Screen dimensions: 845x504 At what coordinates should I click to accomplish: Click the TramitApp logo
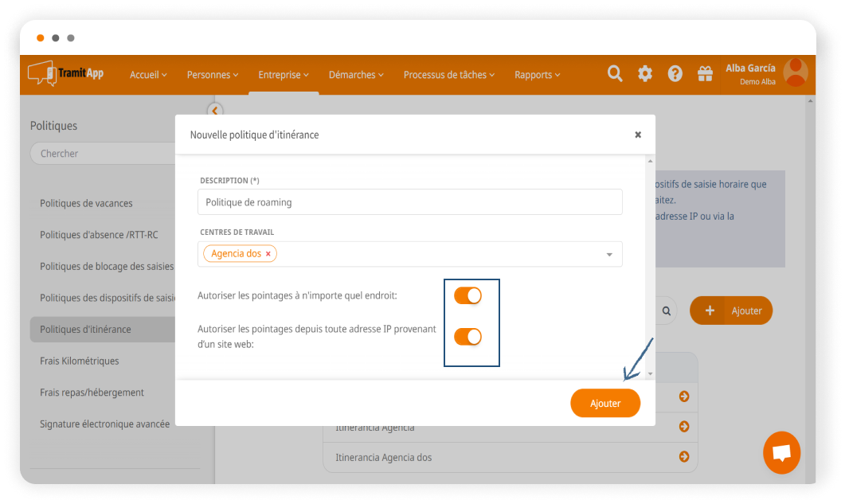66,73
